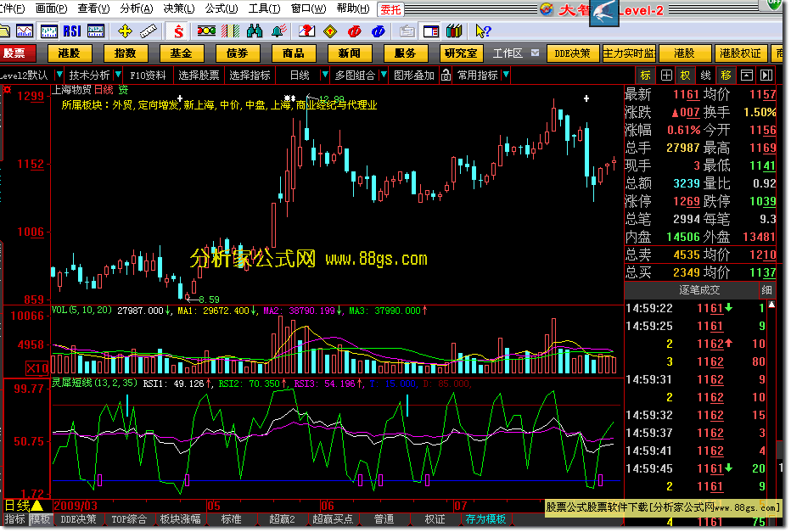Switch to the 超赢买点 bottom tab

pyautogui.click(x=333, y=519)
